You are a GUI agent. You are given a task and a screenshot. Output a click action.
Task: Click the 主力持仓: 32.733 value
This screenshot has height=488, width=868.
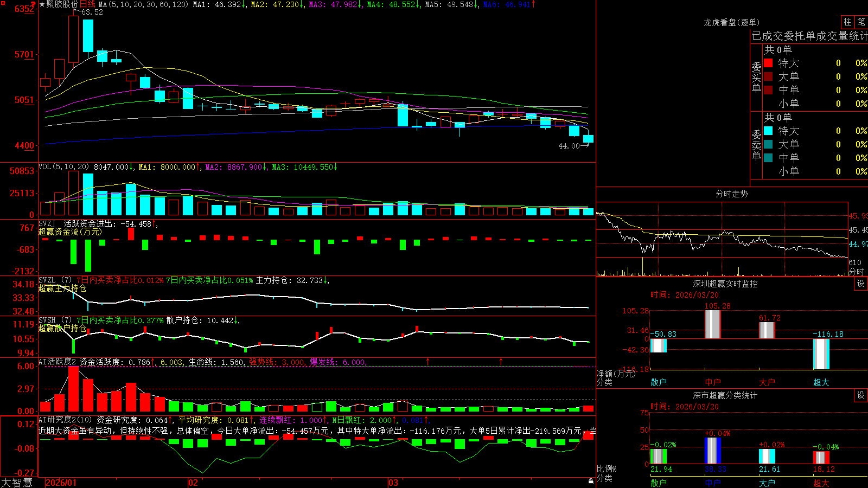click(290, 280)
